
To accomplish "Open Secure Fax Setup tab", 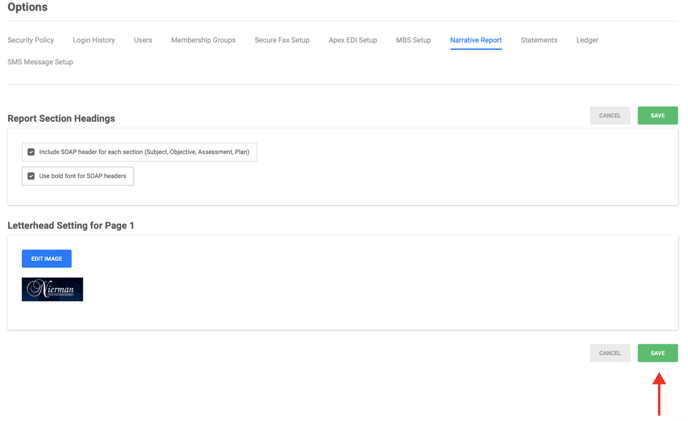I will (282, 40).
